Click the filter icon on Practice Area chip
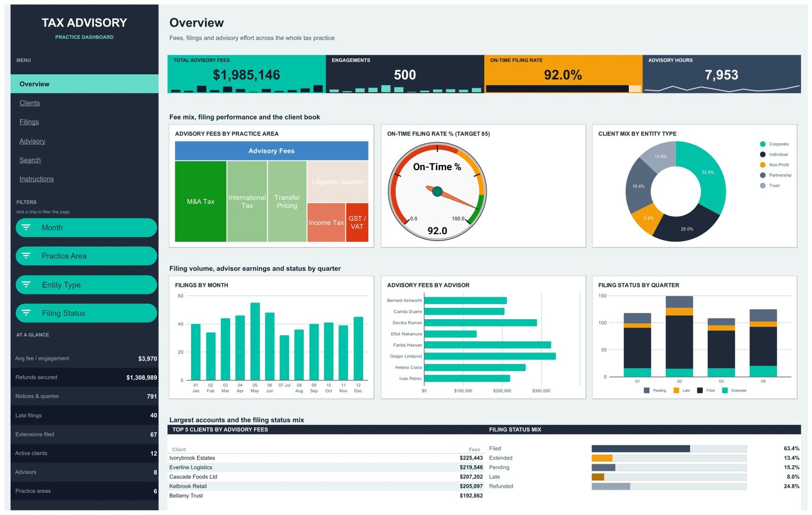 [x=26, y=256]
